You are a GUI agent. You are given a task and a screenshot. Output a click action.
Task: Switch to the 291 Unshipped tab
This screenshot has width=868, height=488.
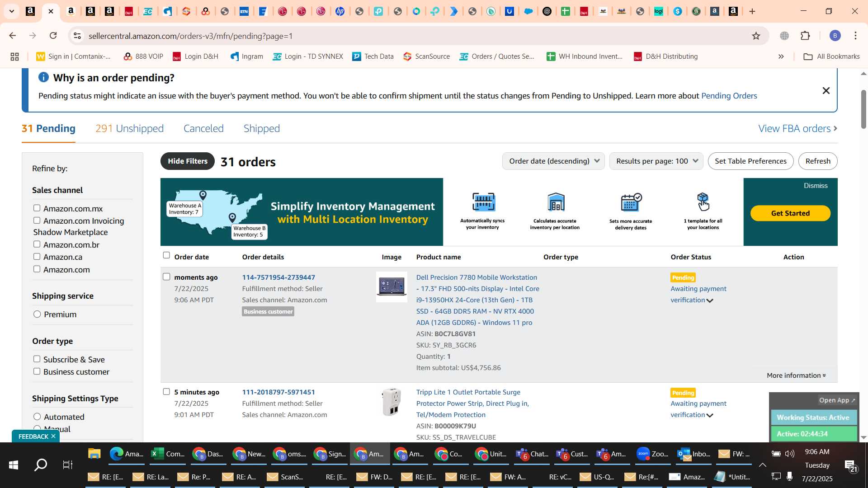tap(129, 128)
